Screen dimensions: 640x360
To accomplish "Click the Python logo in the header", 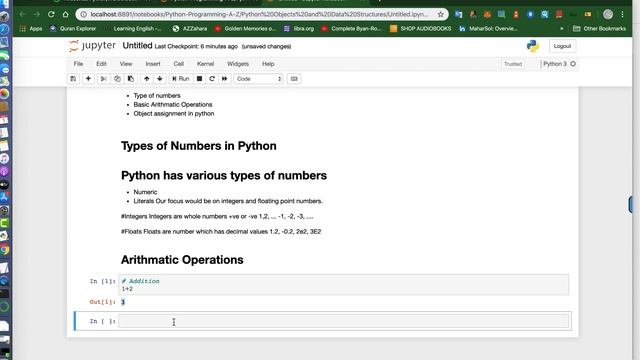I will click(533, 46).
